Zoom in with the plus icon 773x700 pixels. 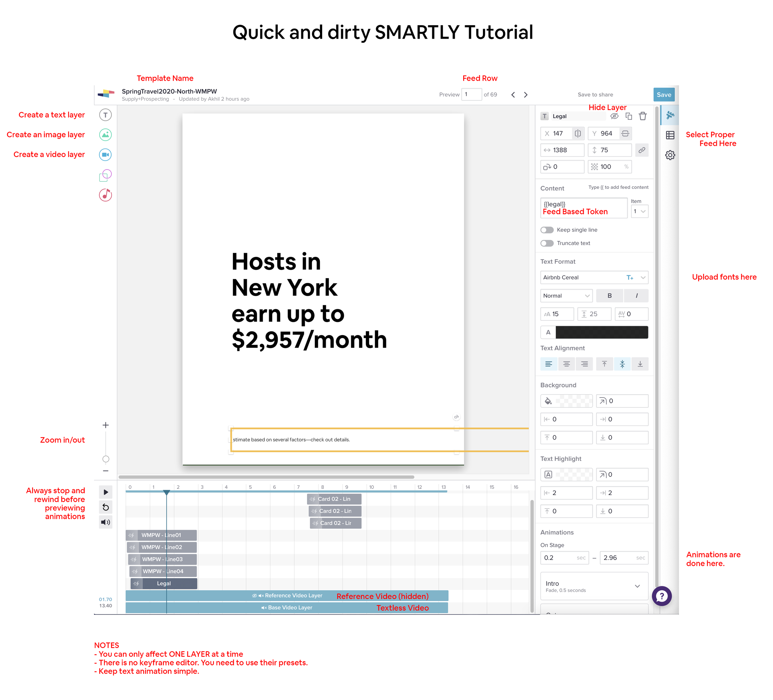coord(106,425)
